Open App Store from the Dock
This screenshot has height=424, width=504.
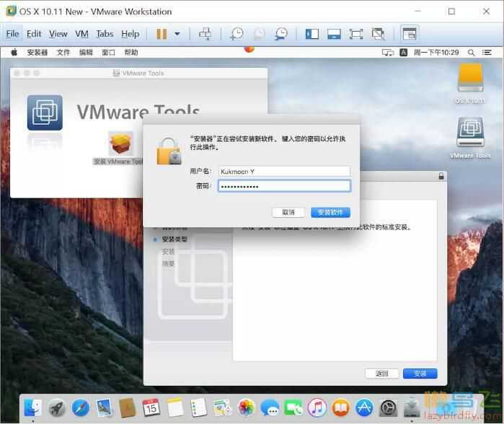click(x=364, y=408)
